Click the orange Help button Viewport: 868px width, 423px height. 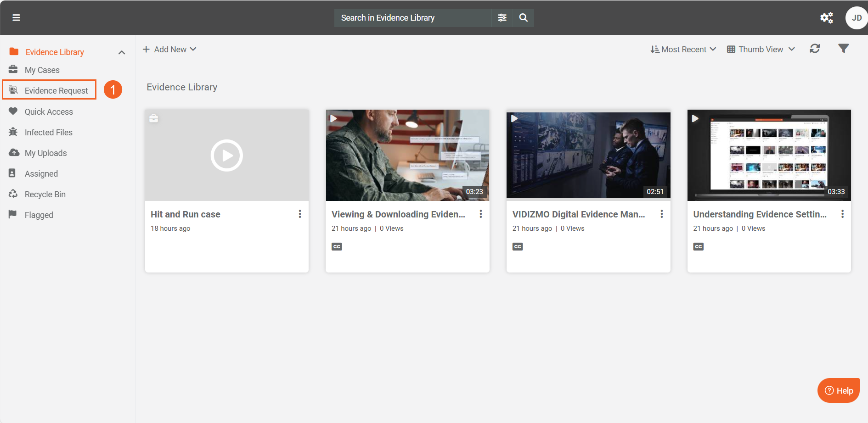tap(838, 390)
